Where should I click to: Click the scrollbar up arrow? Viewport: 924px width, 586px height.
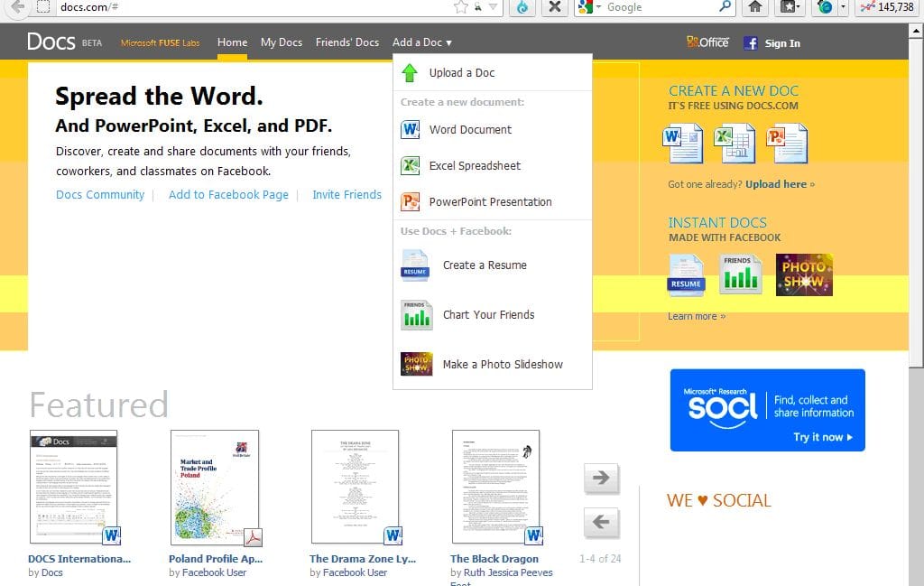coord(917,31)
